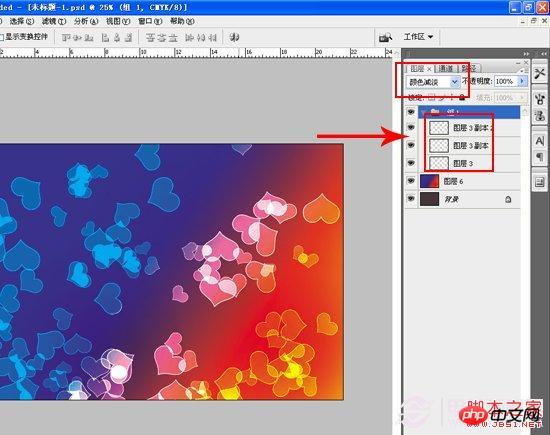Click the Auto-Align Layers icon
Viewport: 550px width, 435px height.
(x=234, y=37)
